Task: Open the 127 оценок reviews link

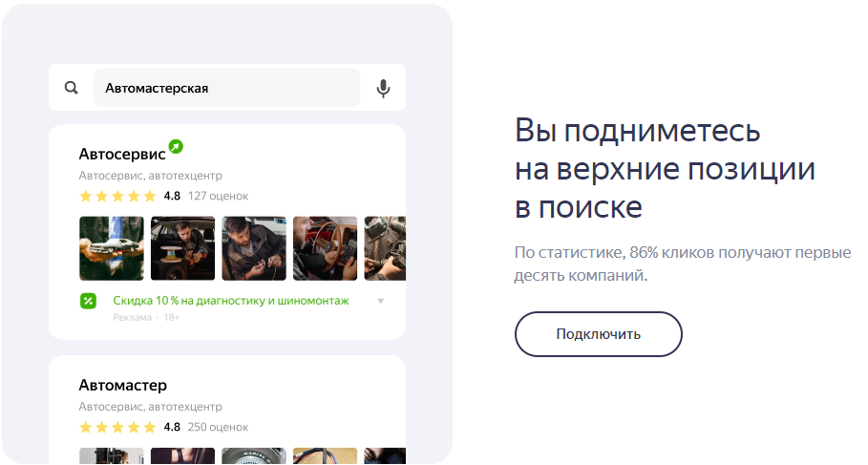Action: pos(218,196)
